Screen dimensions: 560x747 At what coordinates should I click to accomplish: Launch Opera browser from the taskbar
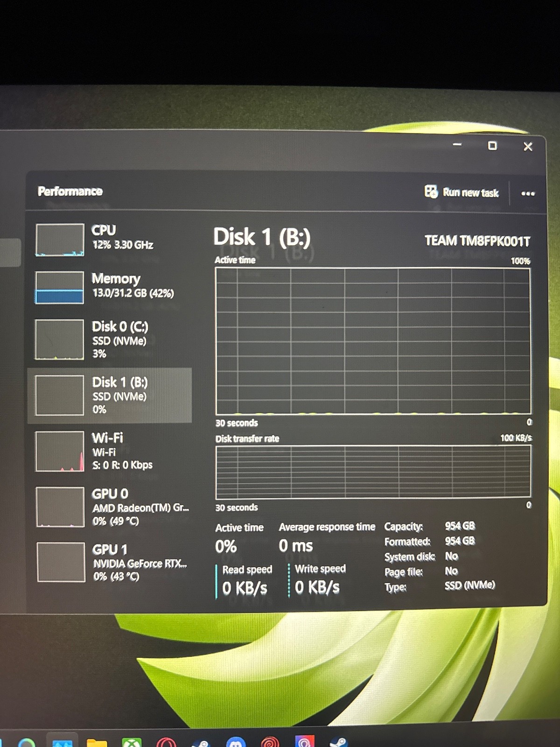(167, 742)
